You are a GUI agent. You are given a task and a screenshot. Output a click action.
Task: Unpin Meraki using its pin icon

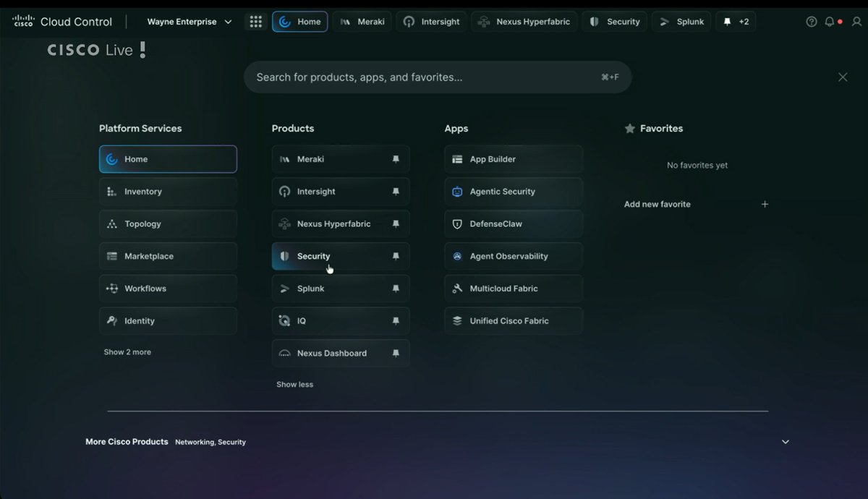pos(396,159)
